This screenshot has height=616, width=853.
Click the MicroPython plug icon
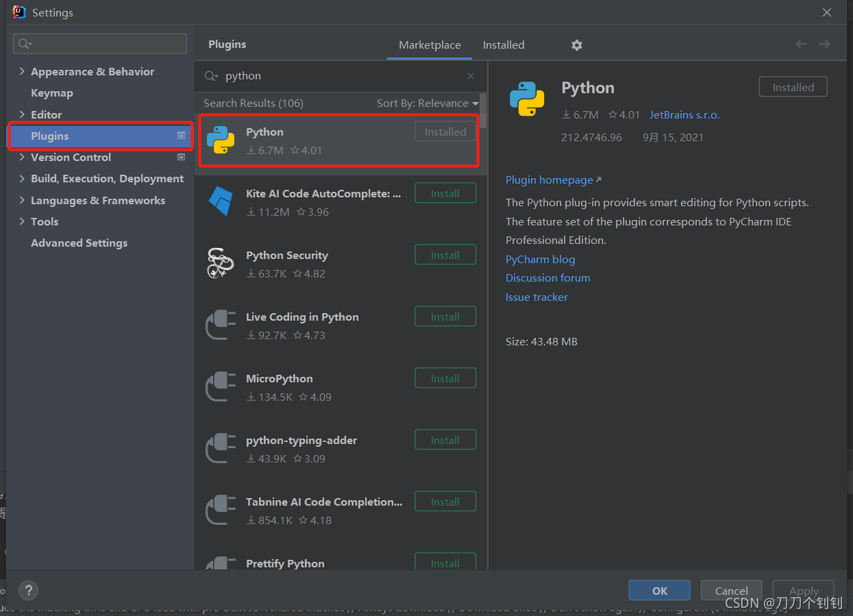tap(221, 386)
